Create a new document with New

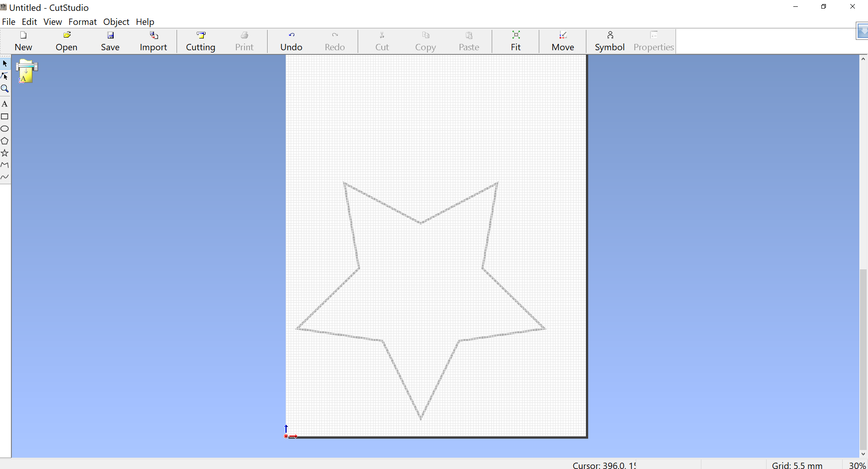coord(24,41)
